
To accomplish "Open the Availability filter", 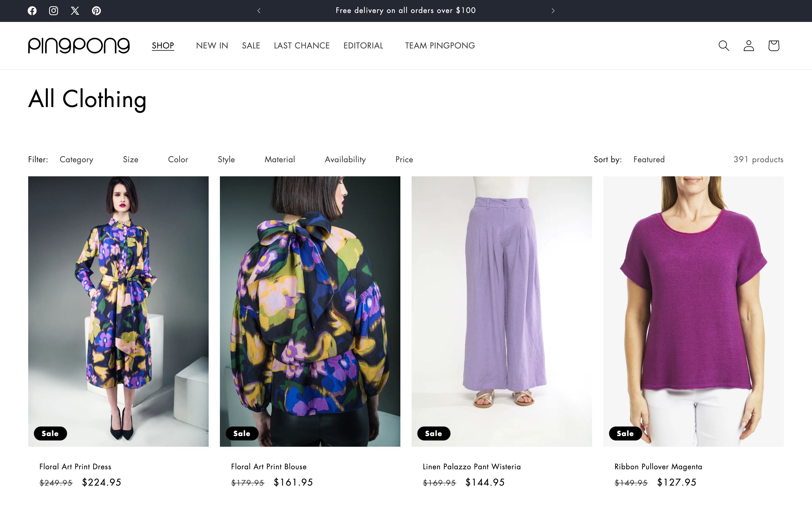I will (345, 160).
